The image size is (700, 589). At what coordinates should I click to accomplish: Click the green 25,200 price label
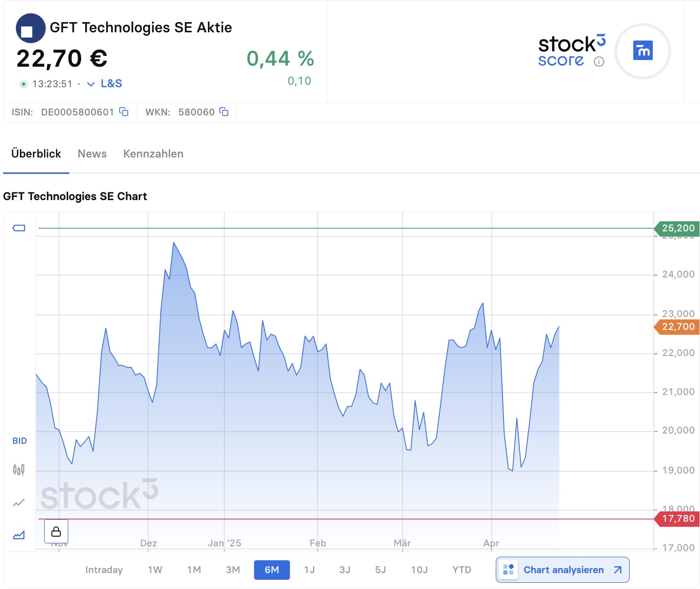[x=677, y=228]
